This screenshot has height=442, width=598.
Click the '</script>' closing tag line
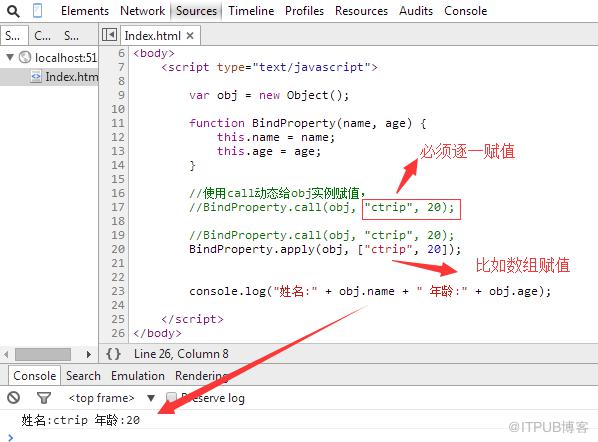[192, 319]
